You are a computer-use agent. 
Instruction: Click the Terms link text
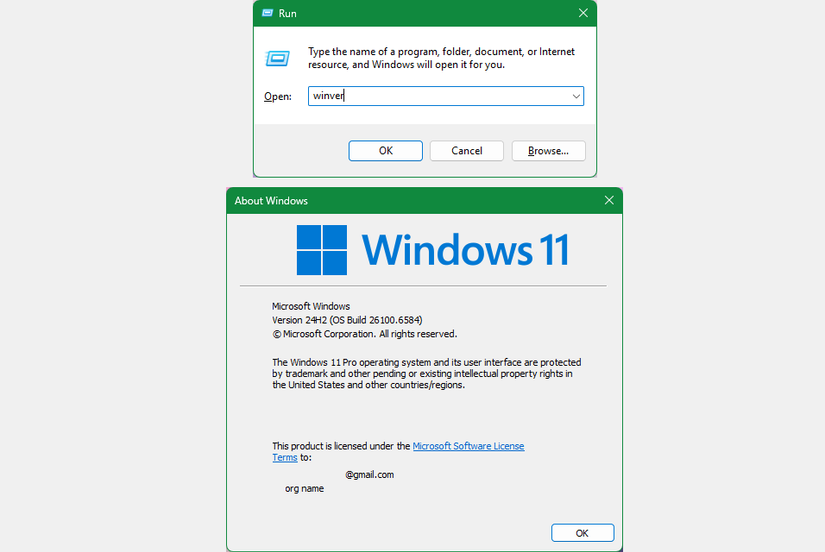click(285, 457)
